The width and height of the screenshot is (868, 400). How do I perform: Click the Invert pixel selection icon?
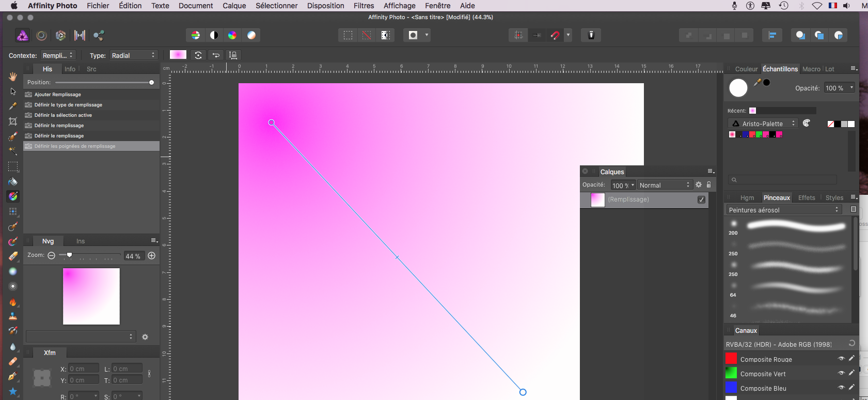coord(385,35)
